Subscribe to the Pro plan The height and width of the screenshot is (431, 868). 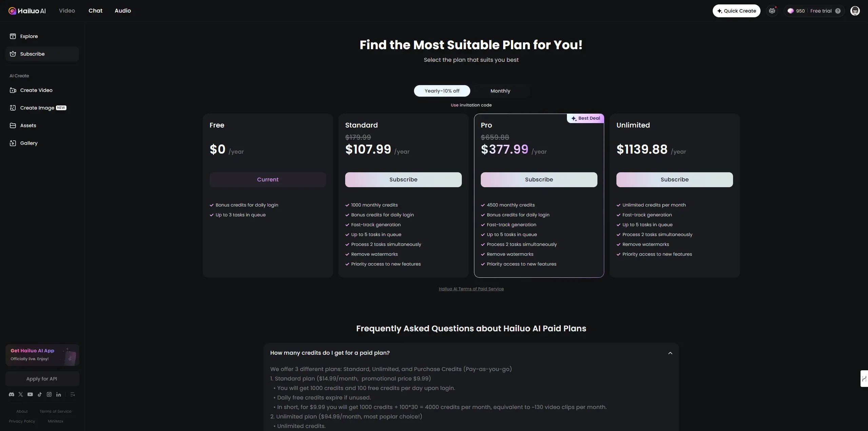pos(539,180)
